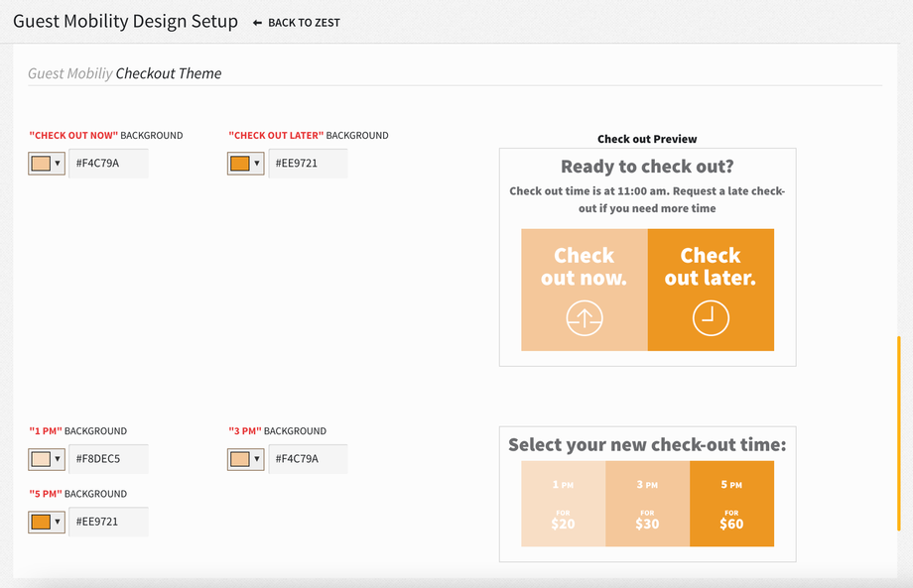913x588 pixels.
Task: Select the 3 PM for $30 option
Action: [x=647, y=504]
